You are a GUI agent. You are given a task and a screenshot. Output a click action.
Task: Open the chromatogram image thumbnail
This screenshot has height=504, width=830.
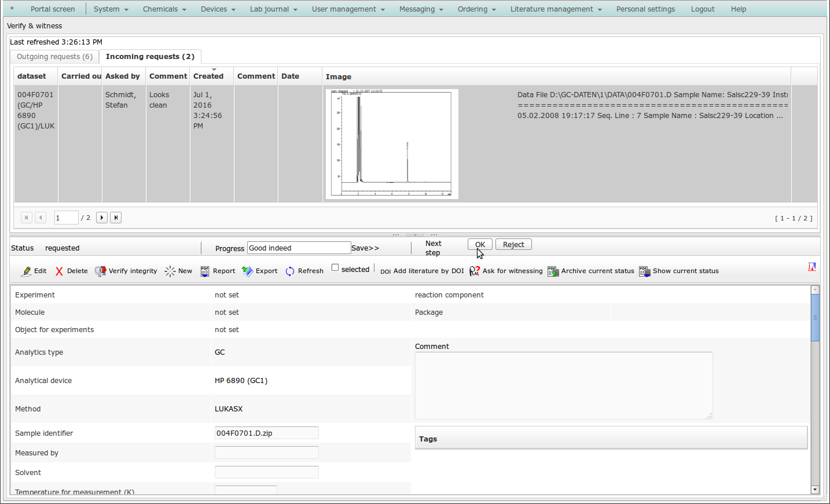point(392,144)
